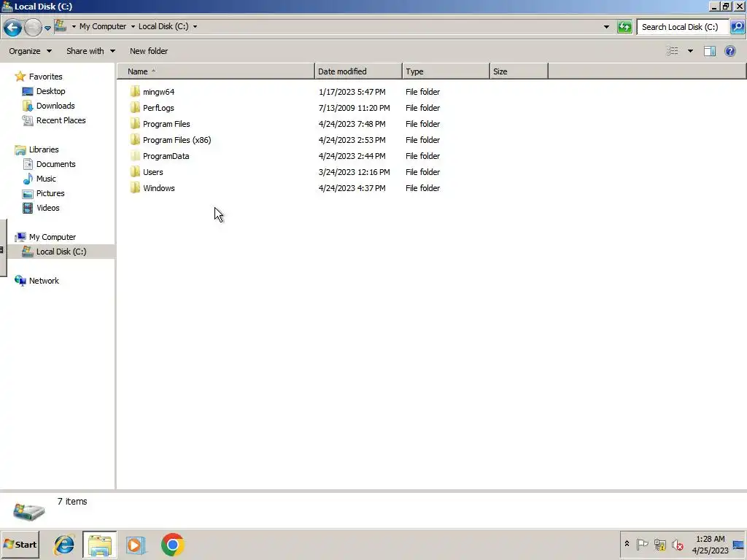Open the Documents library
Image resolution: width=747 pixels, height=560 pixels.
55,164
